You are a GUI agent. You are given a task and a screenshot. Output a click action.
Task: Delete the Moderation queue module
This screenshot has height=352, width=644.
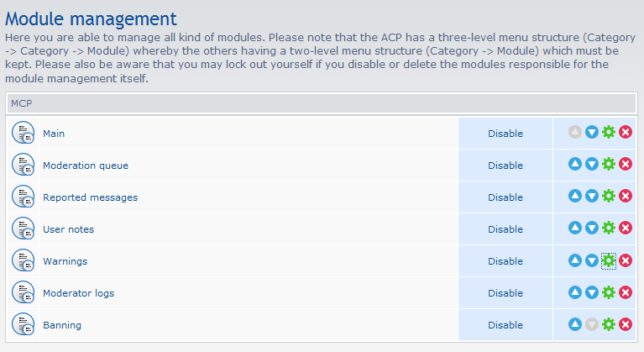[x=626, y=165]
